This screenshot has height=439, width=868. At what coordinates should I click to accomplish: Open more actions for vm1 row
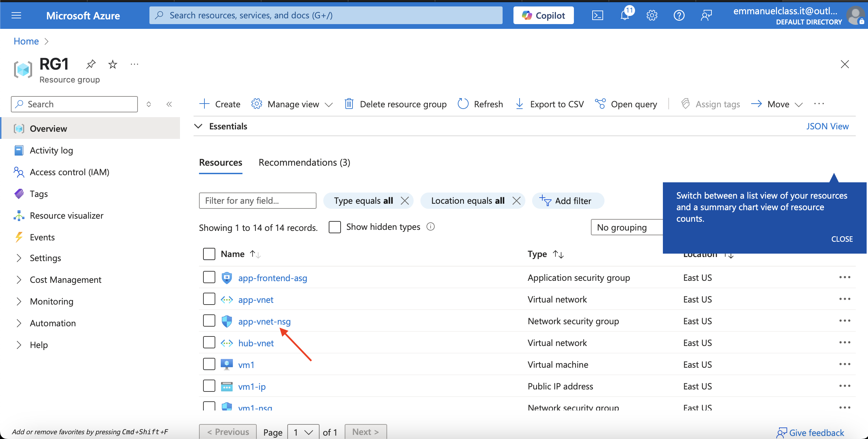(845, 364)
